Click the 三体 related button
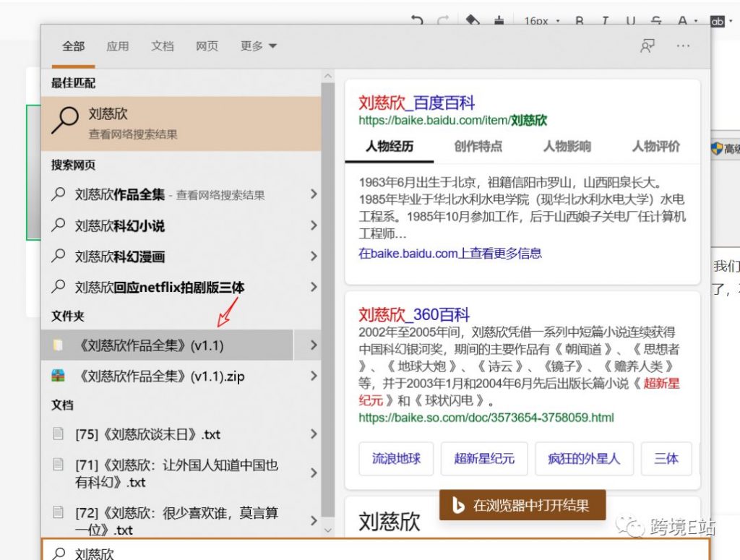Image resolution: width=740 pixels, height=560 pixels. coord(666,459)
